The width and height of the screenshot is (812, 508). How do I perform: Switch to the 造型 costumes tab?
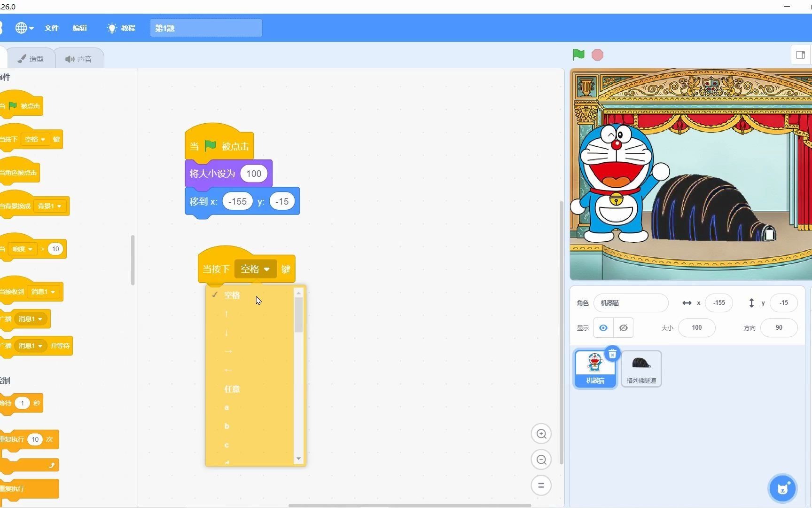coord(31,59)
